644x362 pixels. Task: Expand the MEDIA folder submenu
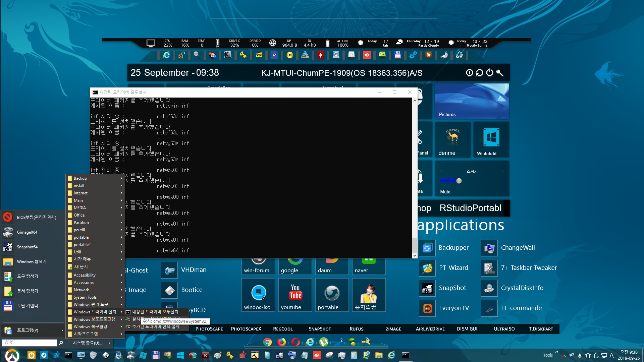(x=95, y=208)
